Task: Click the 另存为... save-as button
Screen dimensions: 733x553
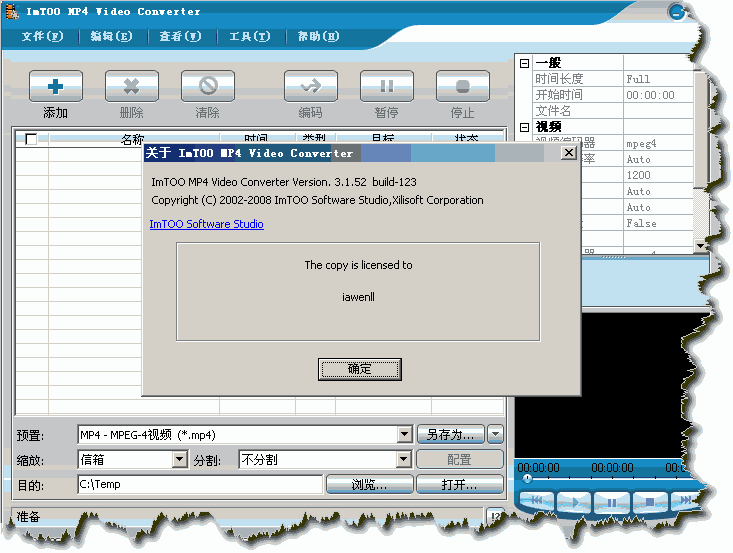Action: click(x=451, y=434)
